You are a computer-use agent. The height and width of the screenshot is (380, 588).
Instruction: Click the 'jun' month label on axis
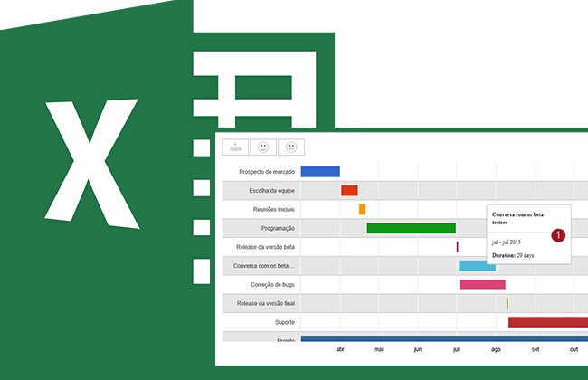coord(418,349)
